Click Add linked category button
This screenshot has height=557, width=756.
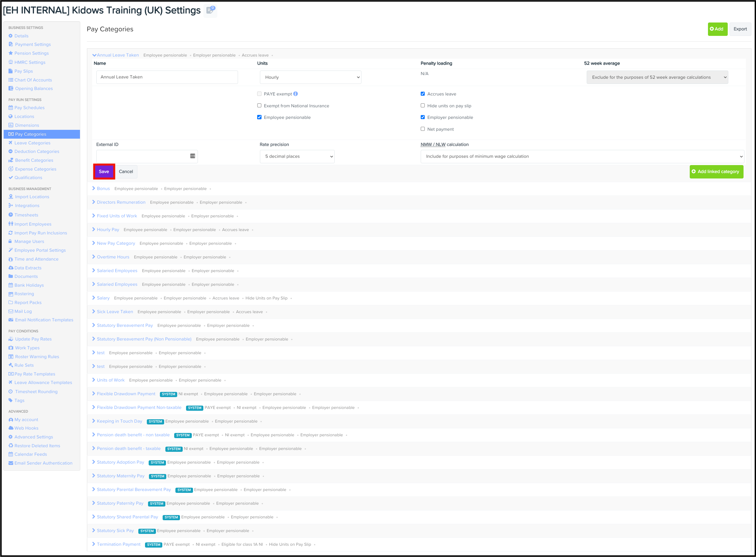pyautogui.click(x=716, y=171)
